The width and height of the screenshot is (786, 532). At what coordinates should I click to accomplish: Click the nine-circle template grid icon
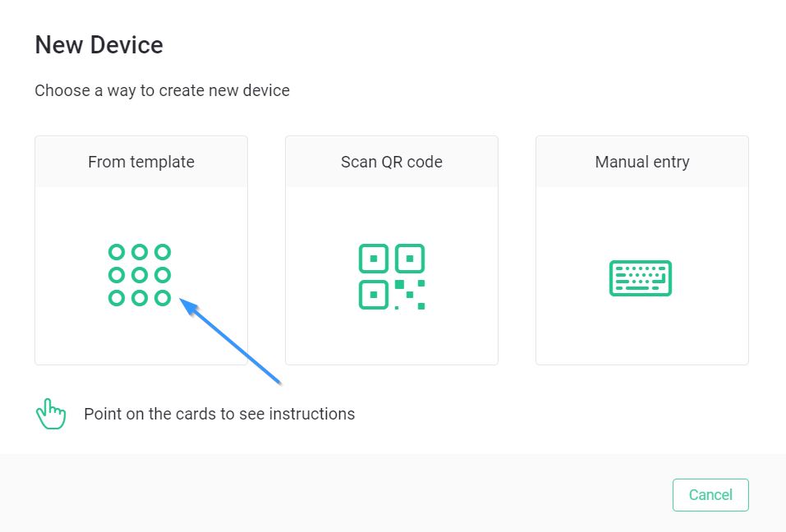coord(140,275)
